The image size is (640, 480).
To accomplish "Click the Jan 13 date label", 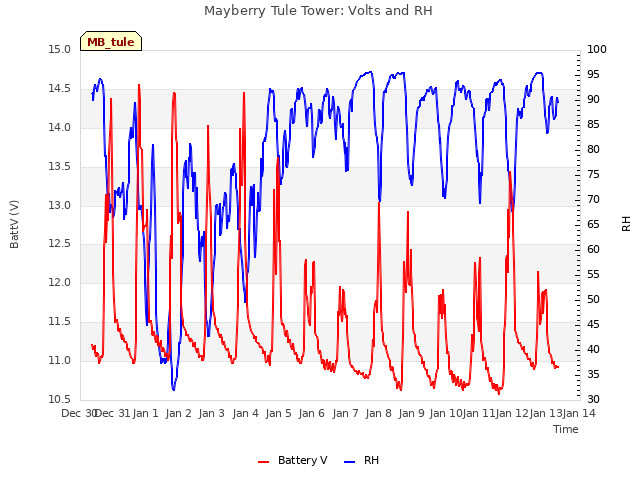I will pyautogui.click(x=546, y=413).
